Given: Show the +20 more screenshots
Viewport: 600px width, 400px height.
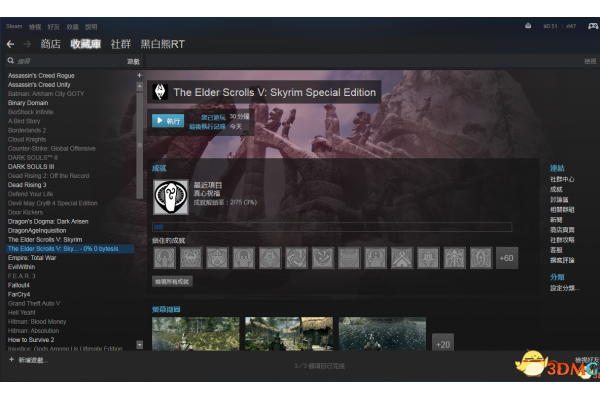Looking at the screenshot, I should [443, 343].
